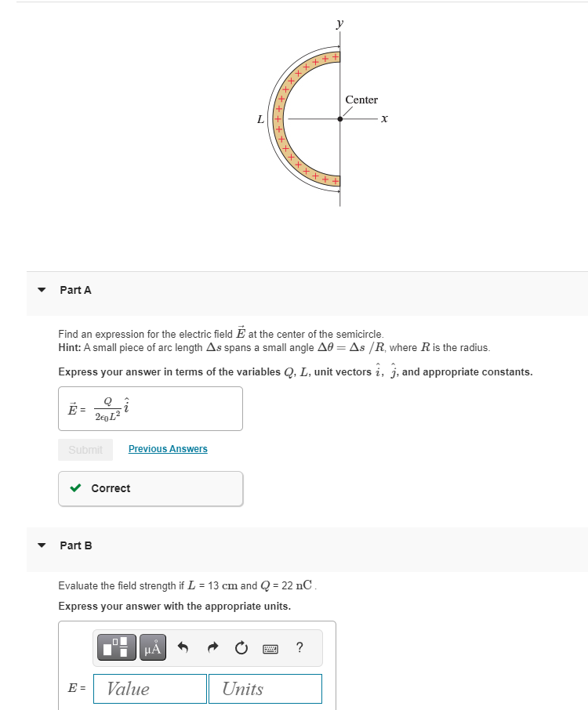Collapse the Part B section
Image resolution: width=588 pixels, height=710 pixels.
point(41,545)
